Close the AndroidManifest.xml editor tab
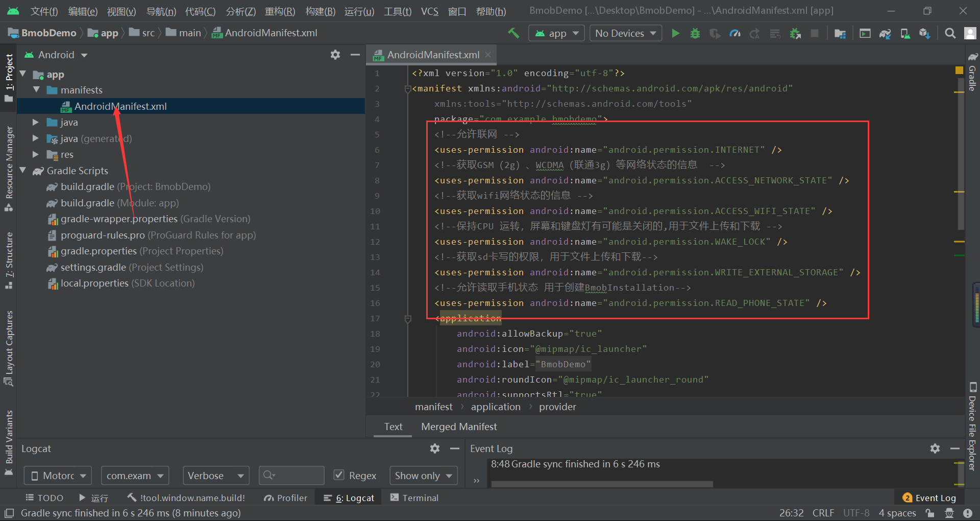980x521 pixels. click(x=488, y=55)
